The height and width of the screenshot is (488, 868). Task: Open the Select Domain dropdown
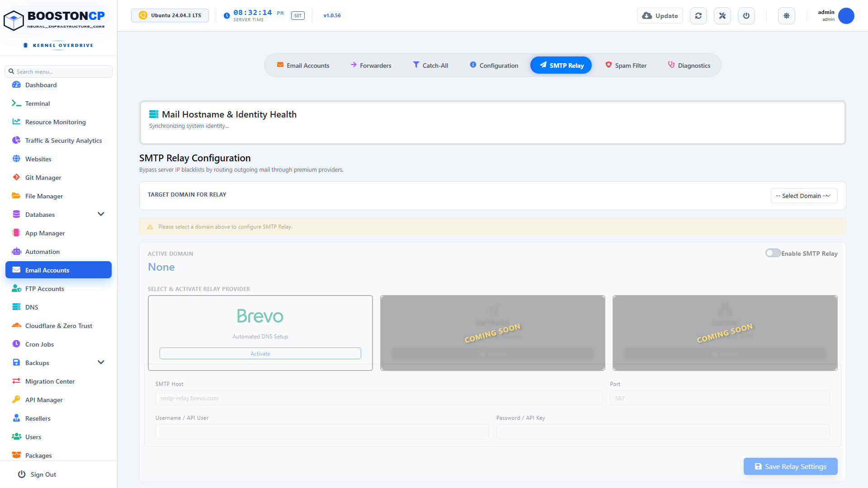[804, 196]
